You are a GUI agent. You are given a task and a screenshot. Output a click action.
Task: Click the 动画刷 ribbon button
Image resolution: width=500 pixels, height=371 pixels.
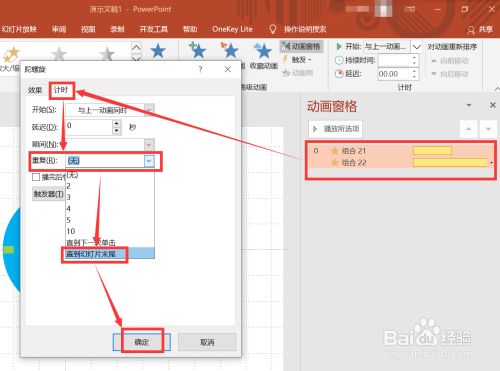(x=298, y=73)
